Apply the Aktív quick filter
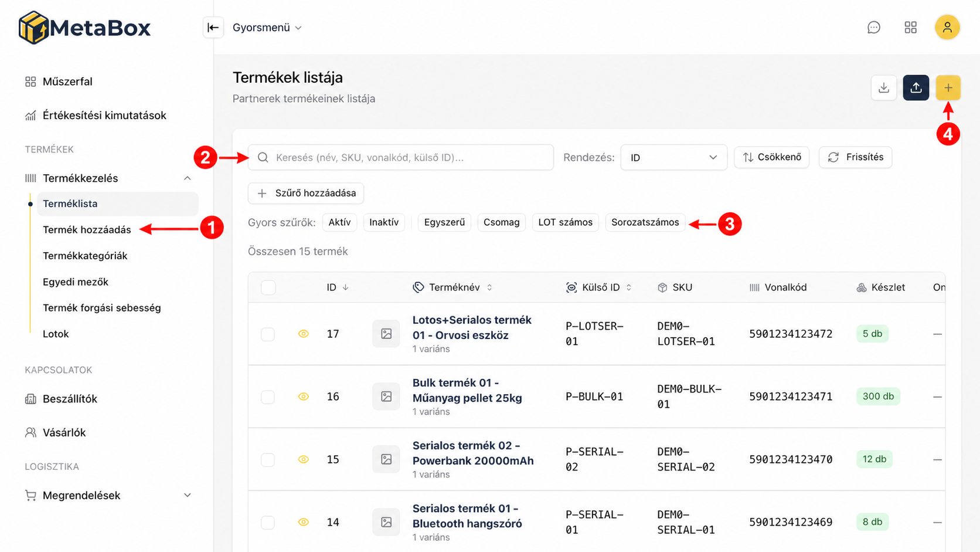 339,222
